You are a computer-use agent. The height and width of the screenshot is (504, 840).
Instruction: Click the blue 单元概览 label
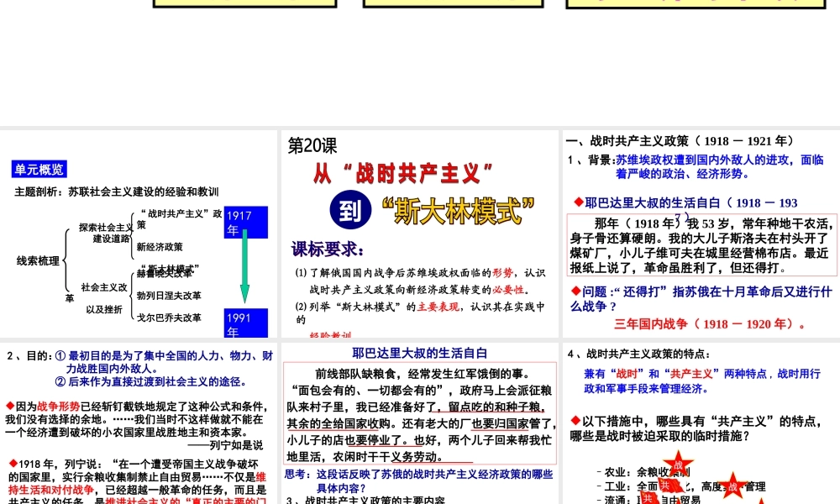point(39,170)
